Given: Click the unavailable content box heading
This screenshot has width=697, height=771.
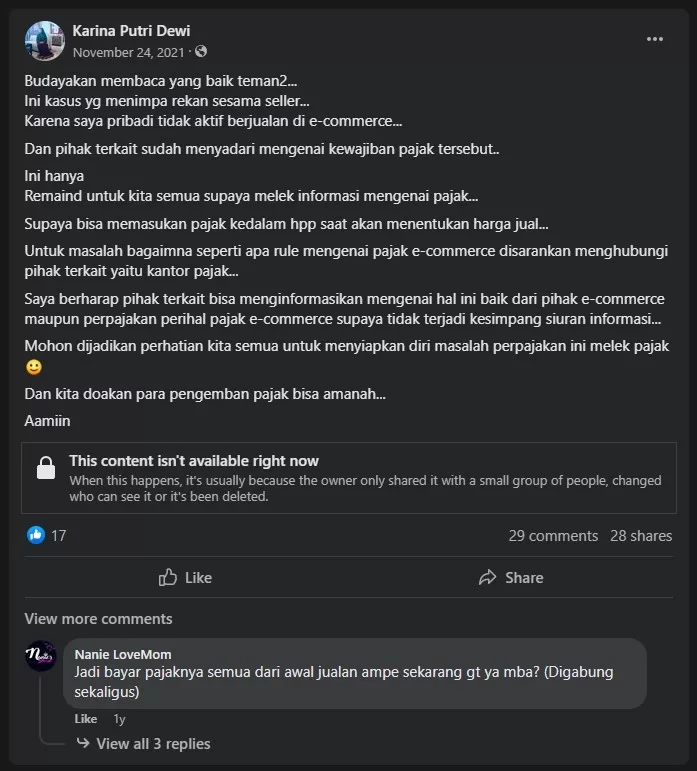Looking at the screenshot, I should [194, 461].
